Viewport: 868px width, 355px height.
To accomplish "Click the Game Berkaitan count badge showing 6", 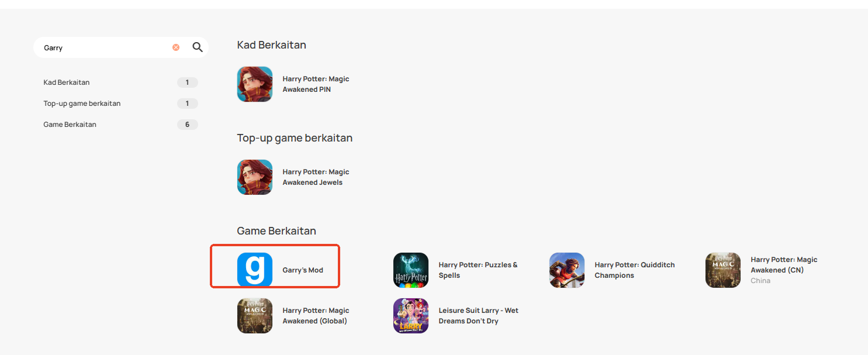I will tap(188, 125).
